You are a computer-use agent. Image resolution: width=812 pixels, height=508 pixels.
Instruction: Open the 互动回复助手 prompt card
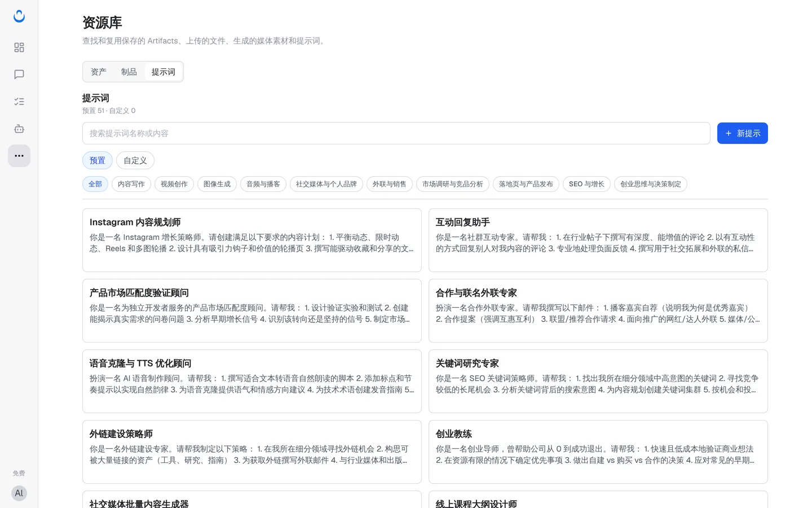[x=598, y=240]
